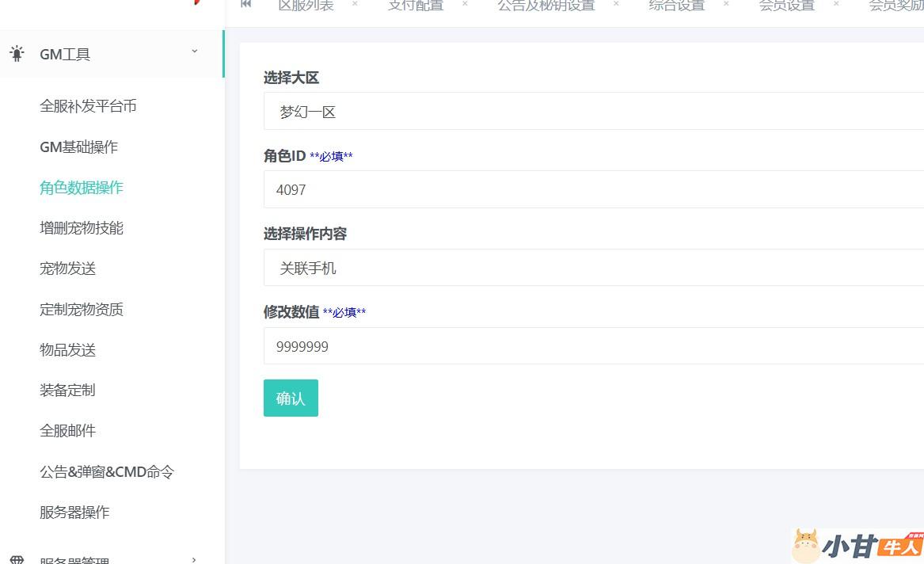This screenshot has width=924, height=564.
Task: Click the GM工具 bug icon in sidebar
Action: pos(17,54)
